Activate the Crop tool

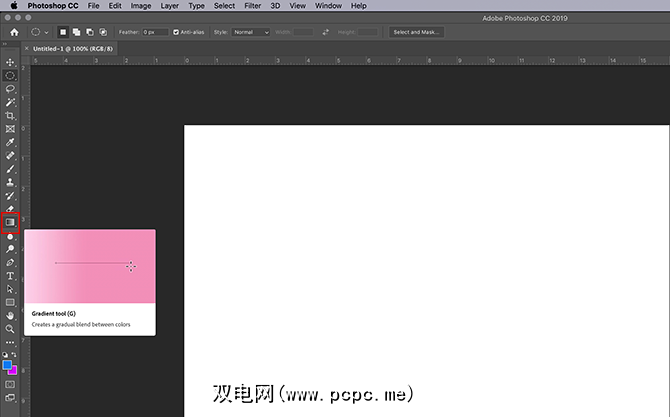tap(10, 116)
